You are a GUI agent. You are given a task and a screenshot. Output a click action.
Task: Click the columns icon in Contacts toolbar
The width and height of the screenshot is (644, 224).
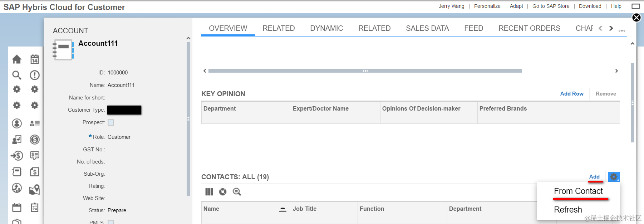pos(209,192)
